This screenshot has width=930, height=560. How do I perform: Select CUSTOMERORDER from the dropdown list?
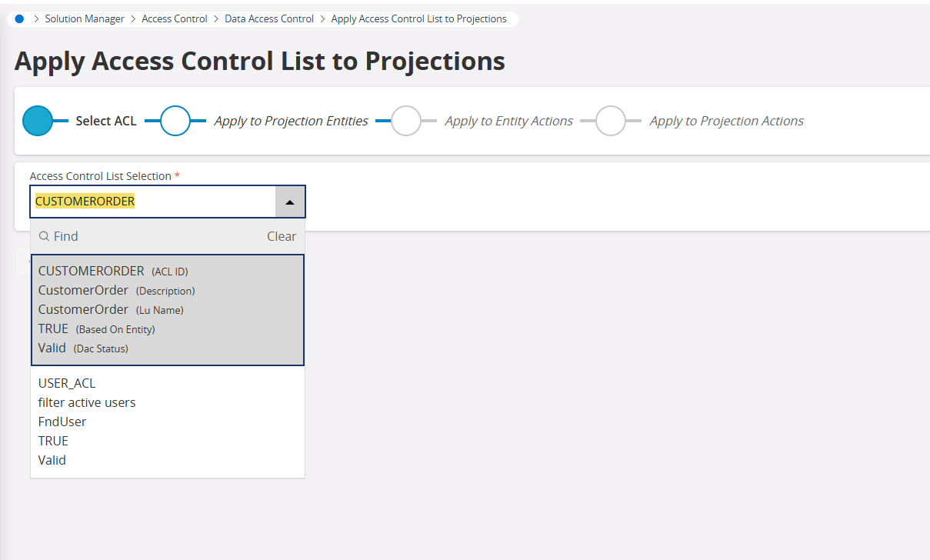coord(91,271)
